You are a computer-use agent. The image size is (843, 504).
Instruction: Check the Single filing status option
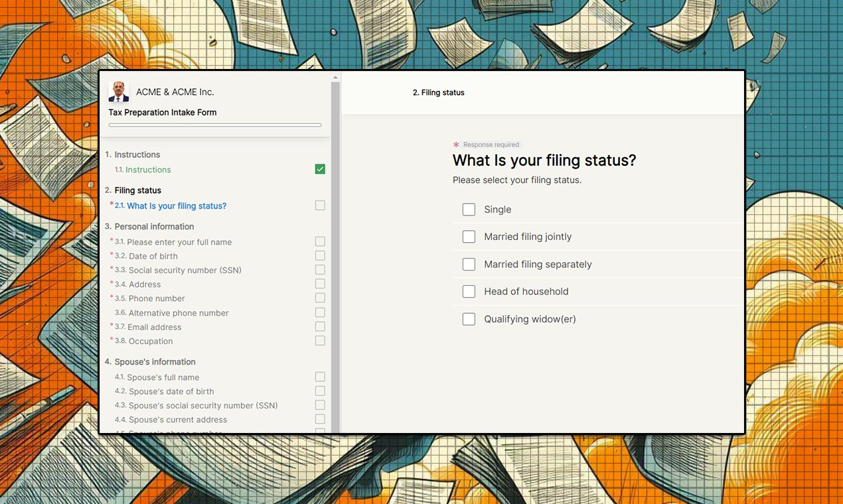coord(469,210)
